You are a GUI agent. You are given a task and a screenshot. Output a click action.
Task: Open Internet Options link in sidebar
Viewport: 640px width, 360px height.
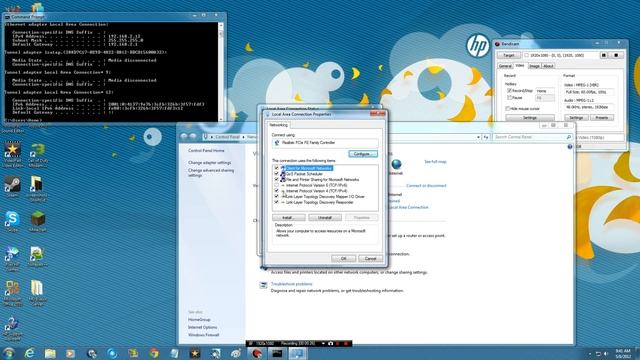pyautogui.click(x=202, y=327)
